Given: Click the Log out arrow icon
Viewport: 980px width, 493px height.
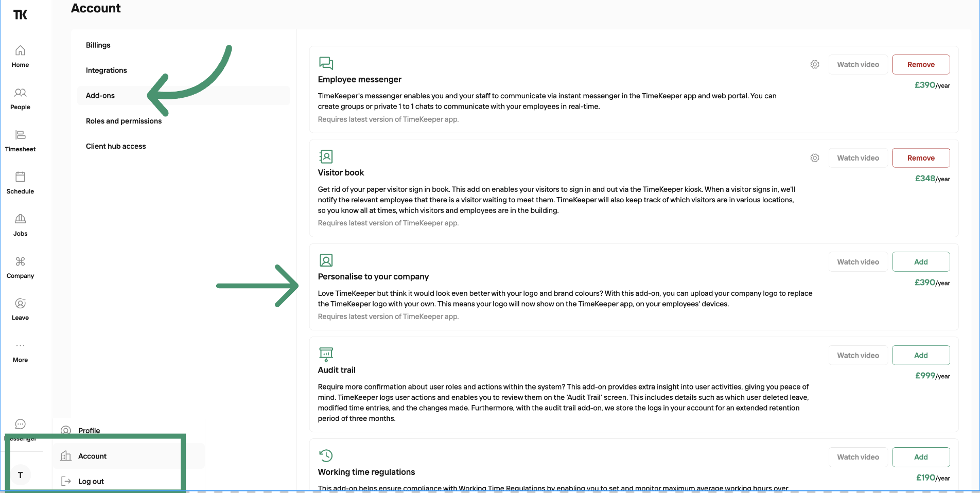Looking at the screenshot, I should [66, 481].
